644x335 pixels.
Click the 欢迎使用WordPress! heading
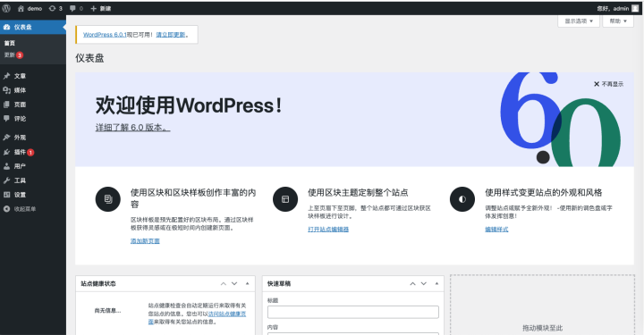[x=189, y=105]
